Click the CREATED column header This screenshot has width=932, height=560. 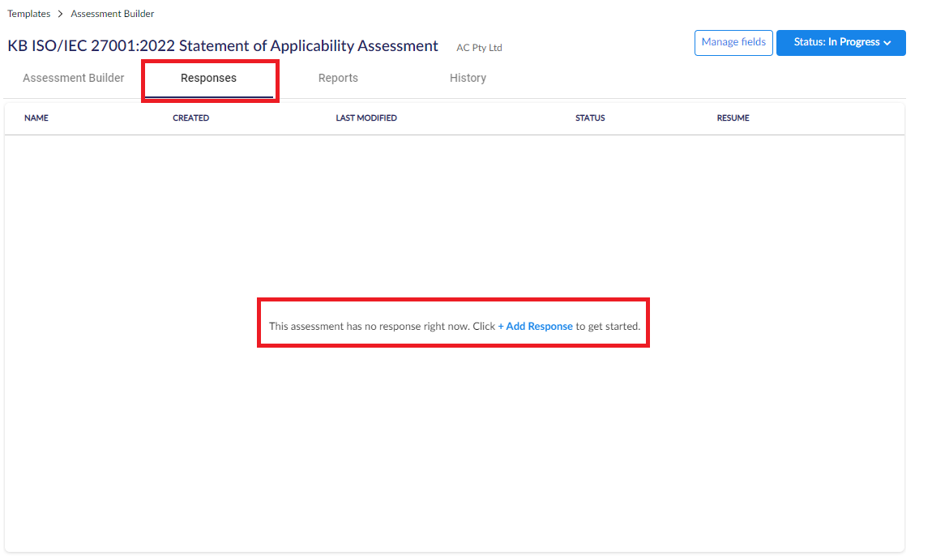pos(190,118)
